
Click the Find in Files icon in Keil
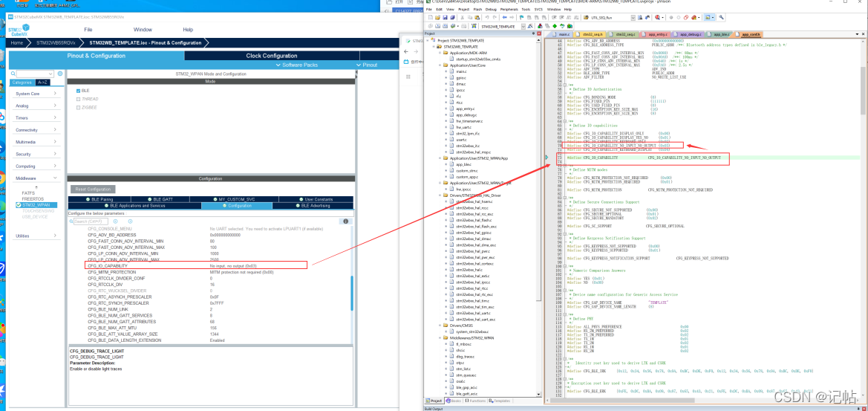tap(586, 18)
